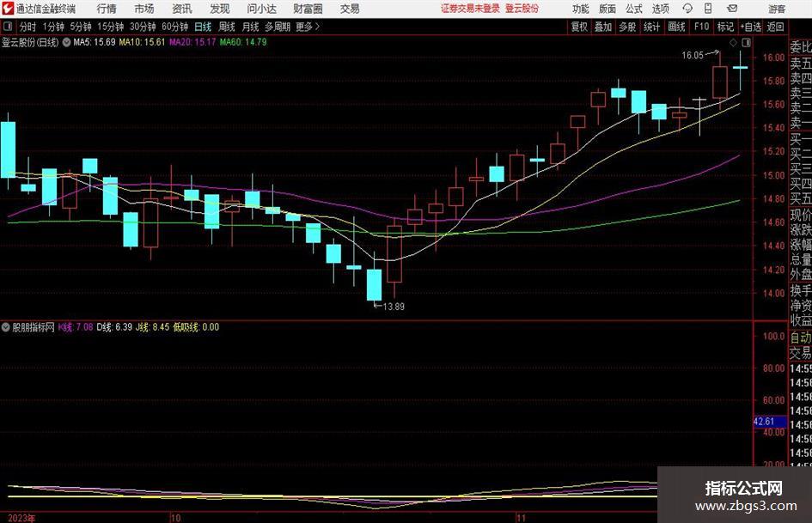Image resolution: width=812 pixels, height=523 pixels.
Task: Click the 统计 statistics toolbar button
Action: click(651, 27)
